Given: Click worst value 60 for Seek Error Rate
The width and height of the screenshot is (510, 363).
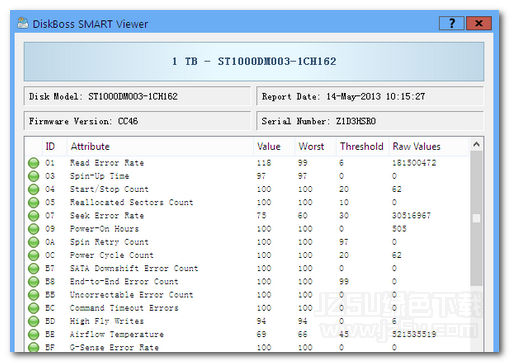Looking at the screenshot, I should 302,216.
